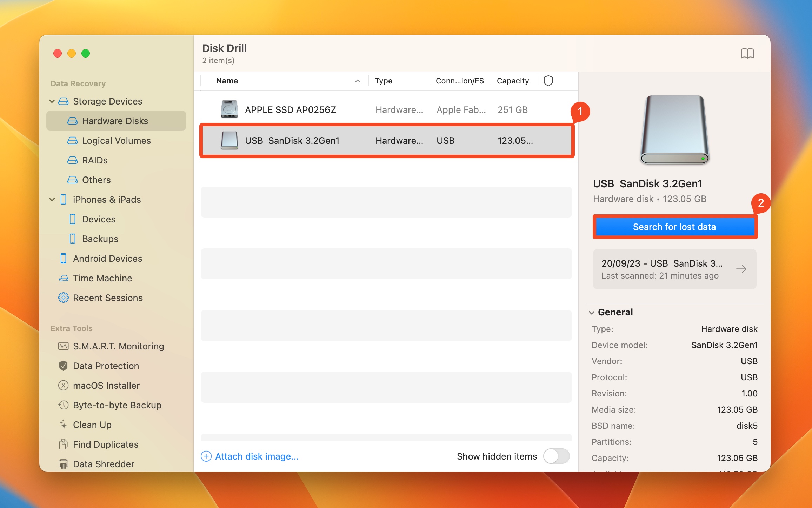Open Recent Sessions in sidebar
Viewport: 812px width, 508px height.
pos(108,297)
